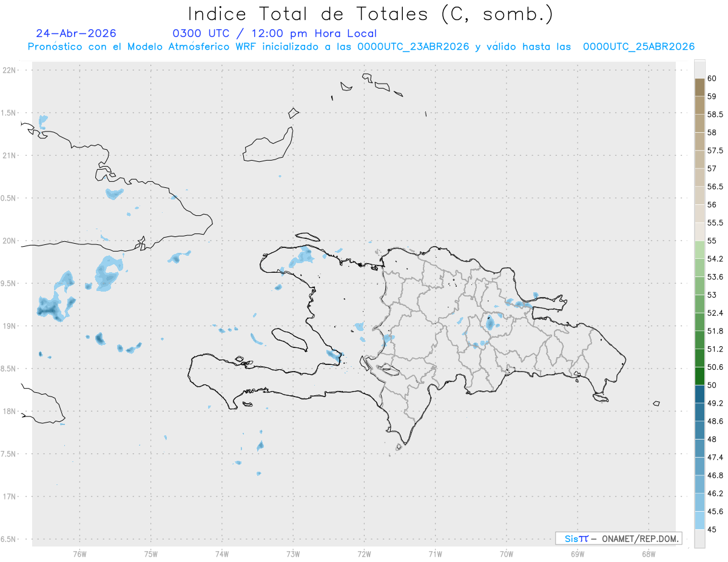Screen dimensions: 728x562
Task: Click the WRF model forecast description line
Action: pos(361,47)
